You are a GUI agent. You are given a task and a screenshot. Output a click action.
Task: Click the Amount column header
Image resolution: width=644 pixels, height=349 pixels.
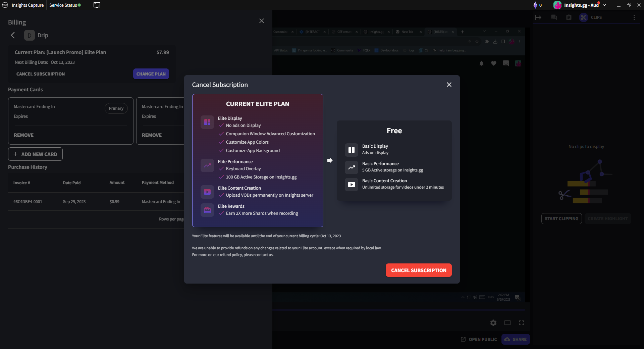(117, 183)
